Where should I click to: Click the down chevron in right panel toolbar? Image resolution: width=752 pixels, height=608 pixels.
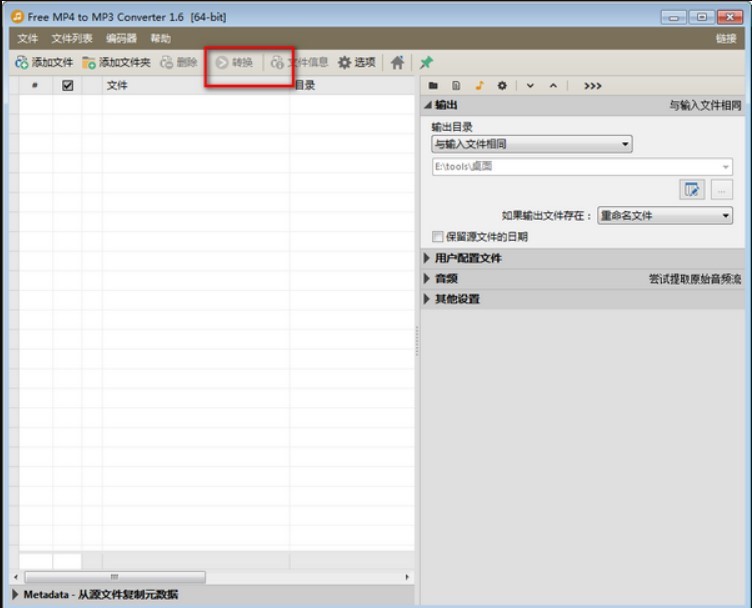(530, 86)
